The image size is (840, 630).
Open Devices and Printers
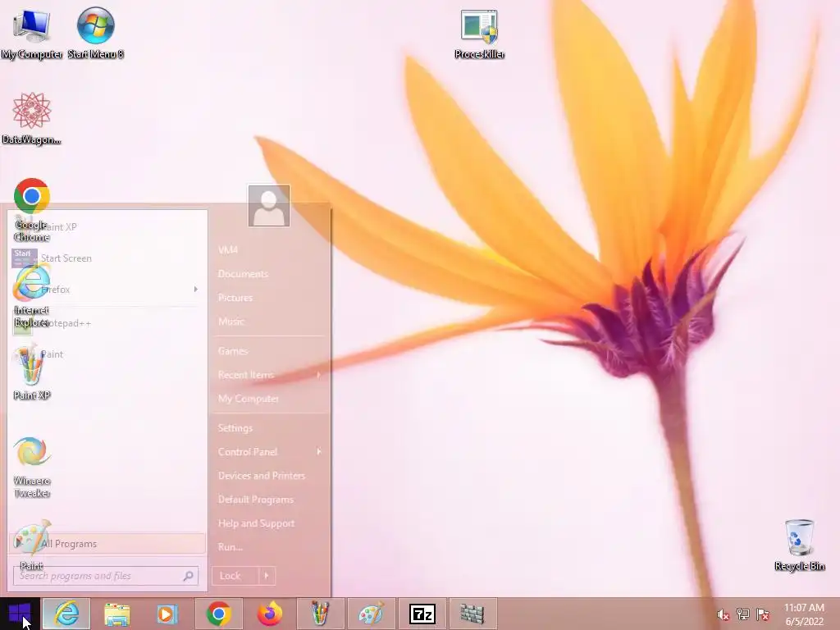pos(262,476)
